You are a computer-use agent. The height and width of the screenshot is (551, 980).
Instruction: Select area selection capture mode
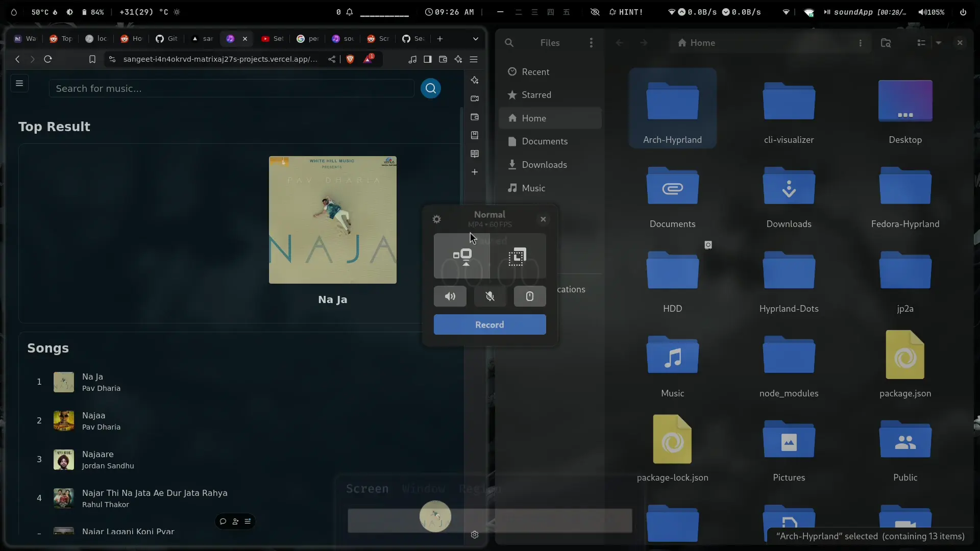[517, 256]
